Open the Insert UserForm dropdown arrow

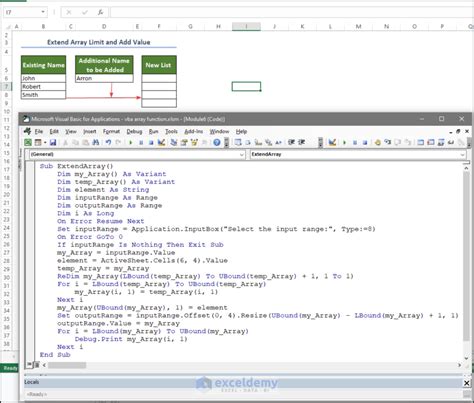pyautogui.click(x=45, y=143)
